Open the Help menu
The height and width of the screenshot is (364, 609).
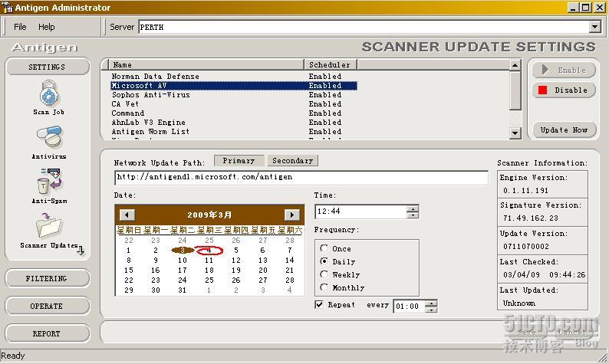tap(46, 27)
